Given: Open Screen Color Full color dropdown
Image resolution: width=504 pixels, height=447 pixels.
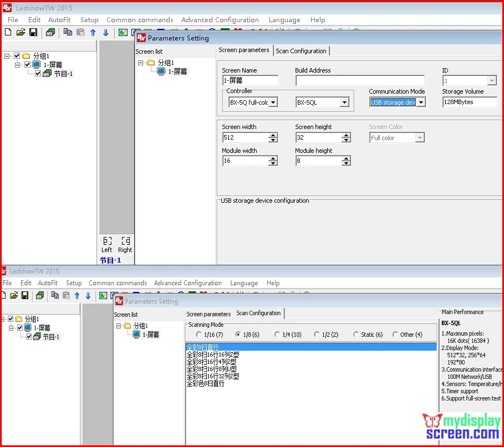Looking at the screenshot, I should (420, 138).
